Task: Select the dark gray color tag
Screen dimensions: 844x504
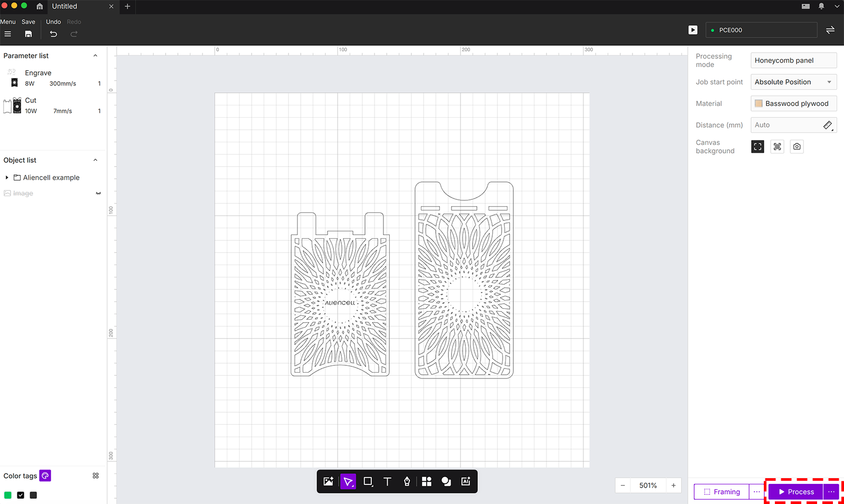Action: [33, 495]
